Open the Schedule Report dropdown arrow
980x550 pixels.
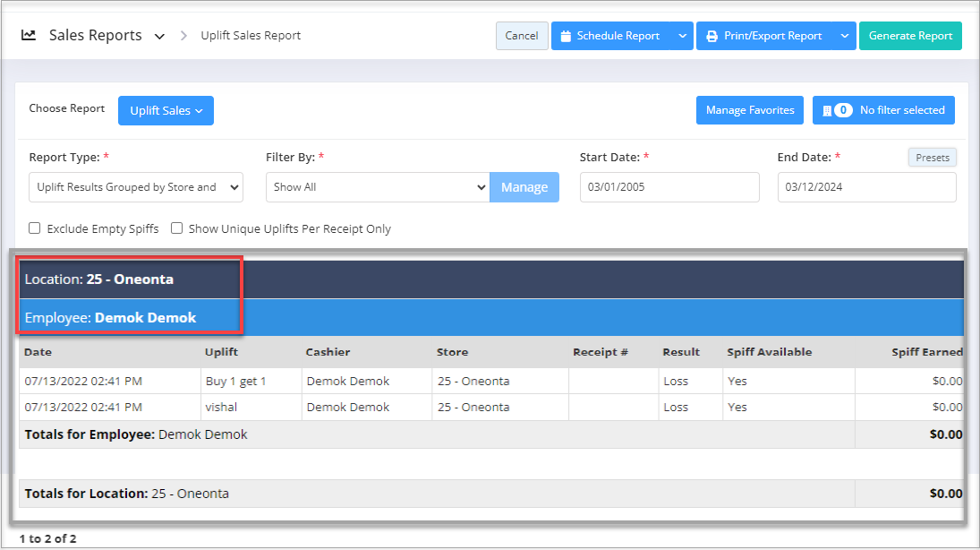[682, 36]
